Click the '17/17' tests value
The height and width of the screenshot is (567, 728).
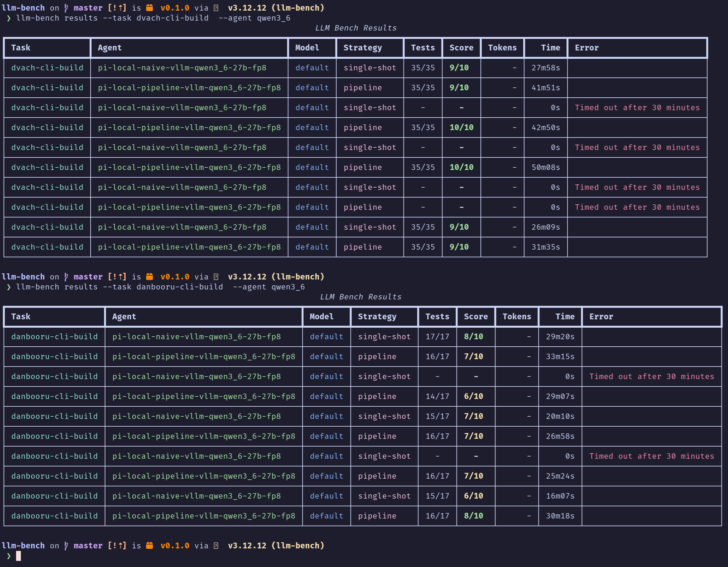click(437, 337)
